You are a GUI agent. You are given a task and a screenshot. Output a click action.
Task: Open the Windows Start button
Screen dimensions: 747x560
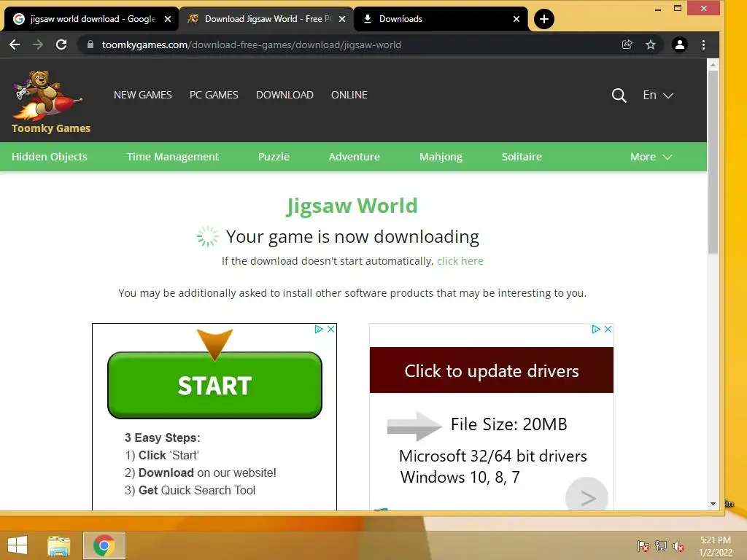pos(18,545)
